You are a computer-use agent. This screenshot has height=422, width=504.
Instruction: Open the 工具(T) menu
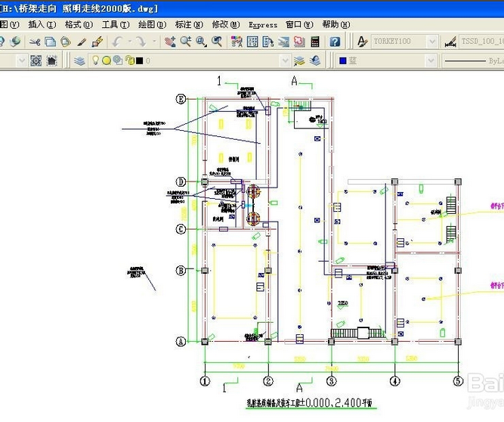click(x=116, y=24)
